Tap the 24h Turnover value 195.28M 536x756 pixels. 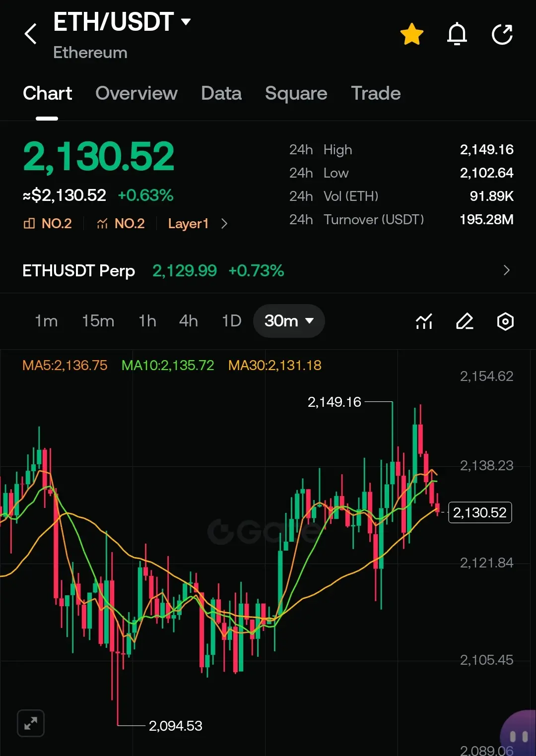(486, 219)
